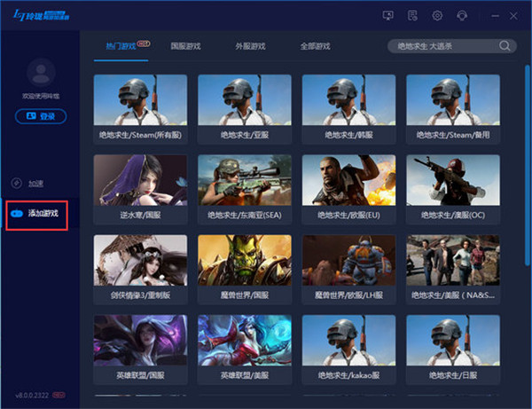Click version text v8.0.0.2322
The width and height of the screenshot is (532, 409).
click(x=32, y=395)
